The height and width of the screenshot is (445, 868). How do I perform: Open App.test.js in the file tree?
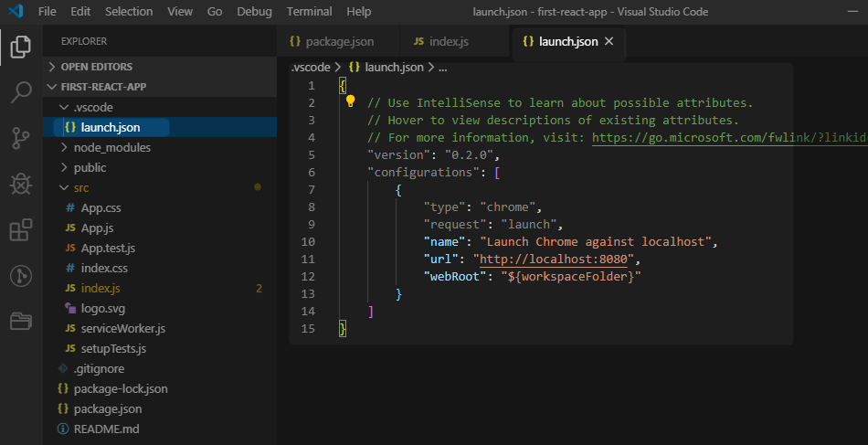[x=108, y=248]
